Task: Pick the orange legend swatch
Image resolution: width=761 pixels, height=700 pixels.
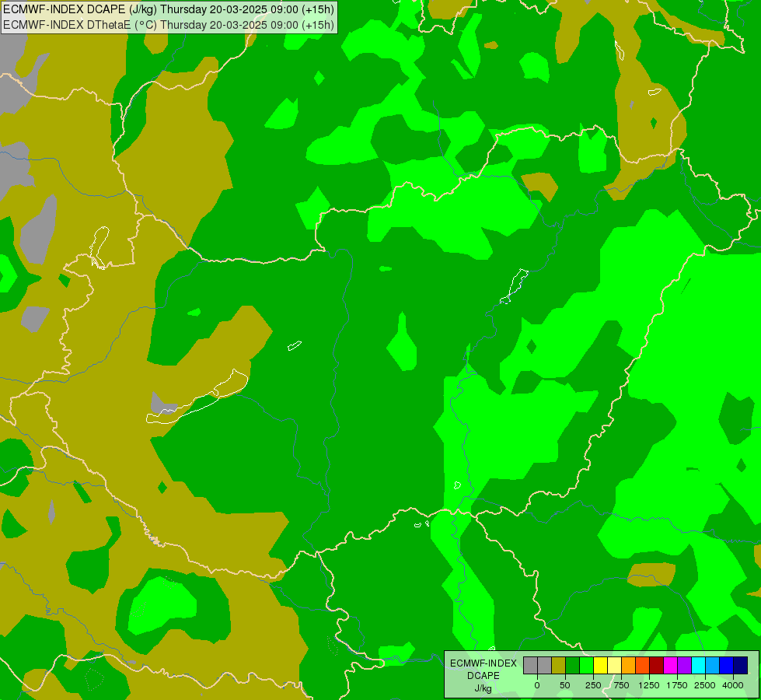Action: pyautogui.click(x=629, y=666)
